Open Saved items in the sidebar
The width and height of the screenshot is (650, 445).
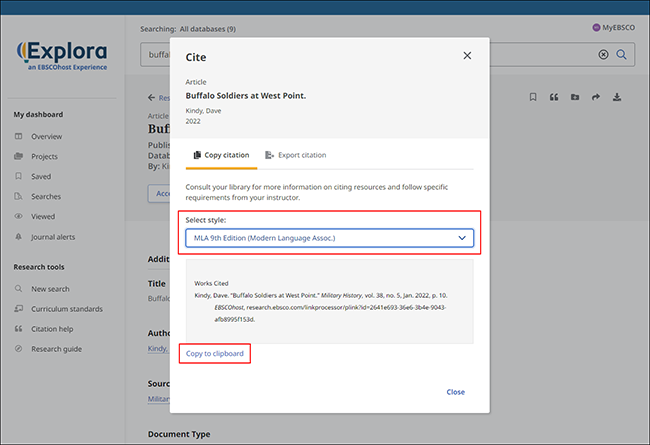click(x=41, y=176)
